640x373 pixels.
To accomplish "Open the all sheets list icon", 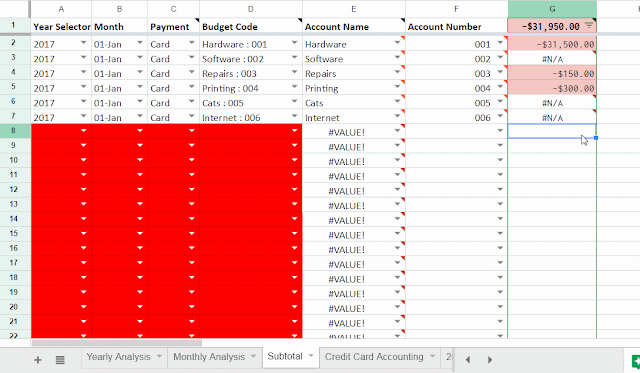I will [60, 360].
